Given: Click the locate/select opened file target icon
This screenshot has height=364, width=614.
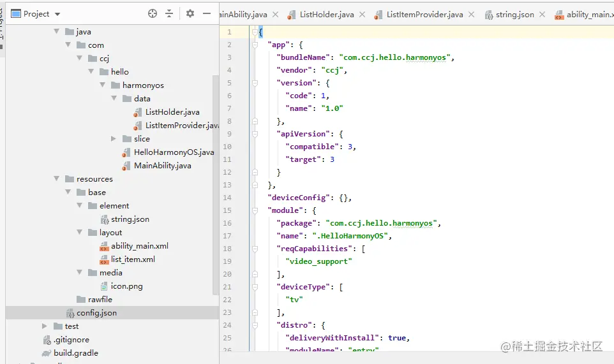Looking at the screenshot, I should pos(153,13).
